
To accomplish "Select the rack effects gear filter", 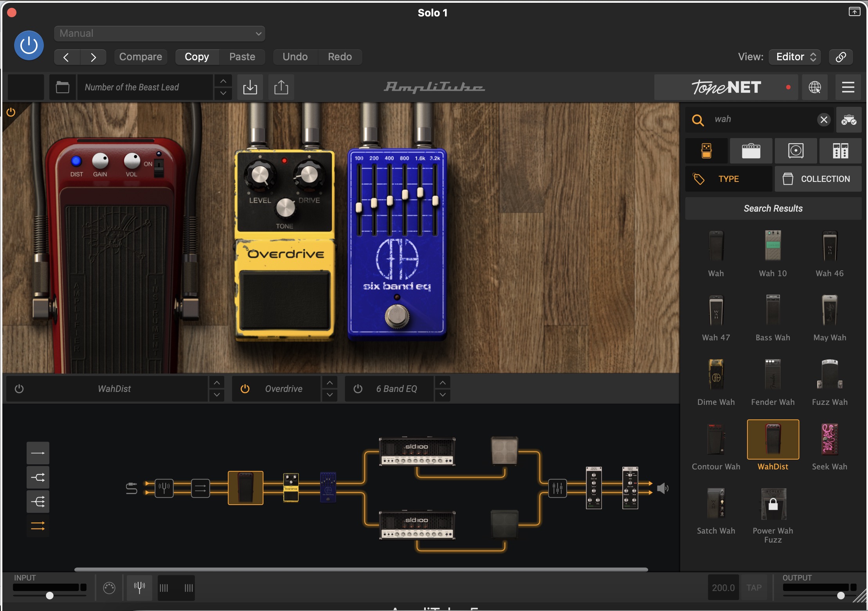I will [841, 151].
